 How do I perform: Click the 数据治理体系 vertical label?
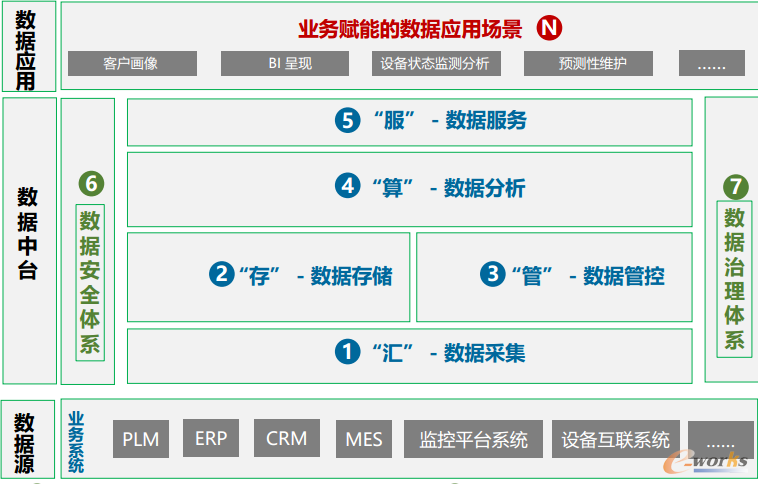734,279
